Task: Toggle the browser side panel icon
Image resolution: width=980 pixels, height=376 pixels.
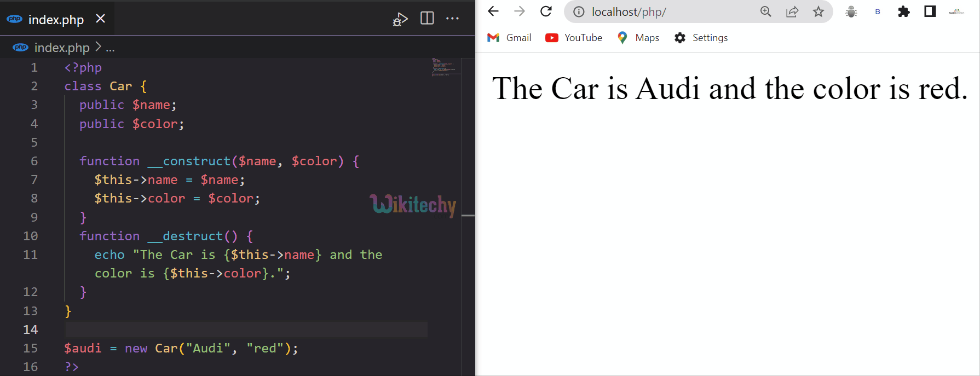Action: tap(930, 11)
